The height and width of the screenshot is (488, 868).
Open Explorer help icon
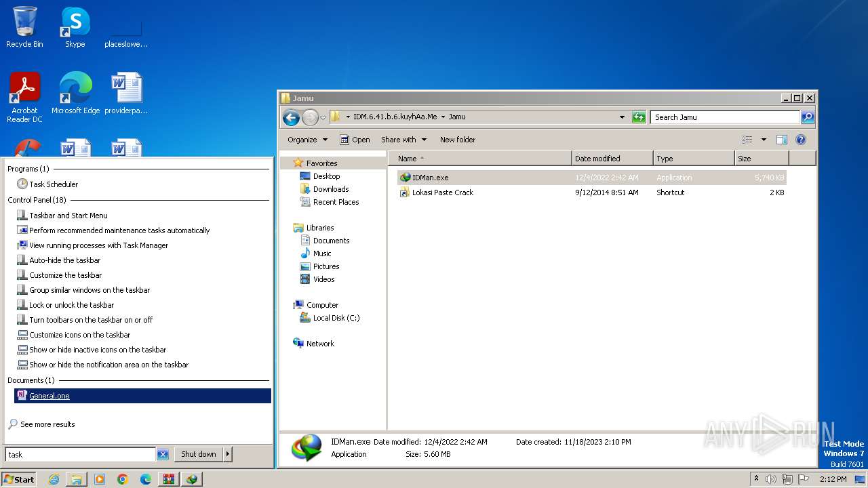tap(800, 140)
